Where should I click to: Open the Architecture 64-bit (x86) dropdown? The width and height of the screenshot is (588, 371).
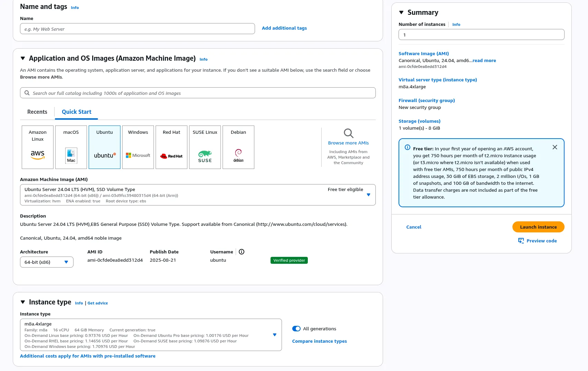click(x=47, y=262)
